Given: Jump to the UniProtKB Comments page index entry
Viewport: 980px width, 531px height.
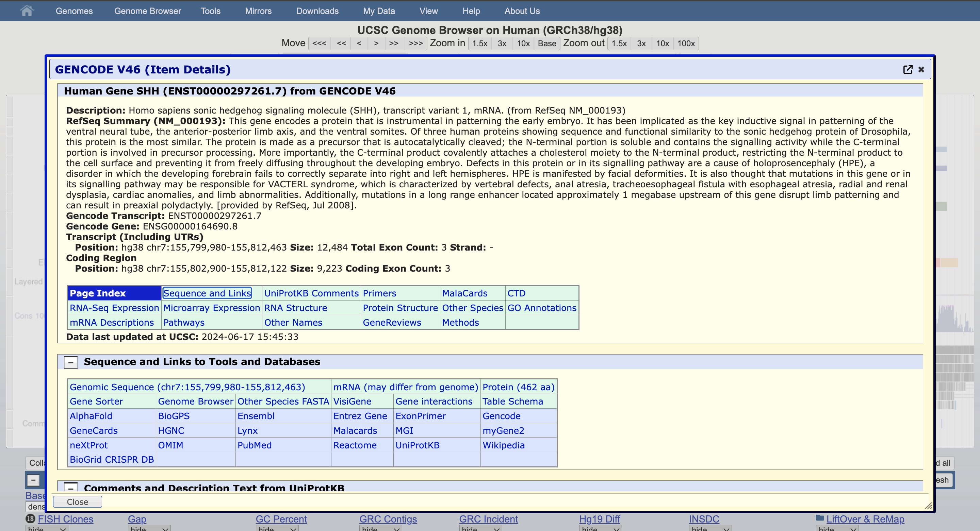Looking at the screenshot, I should pos(311,293).
